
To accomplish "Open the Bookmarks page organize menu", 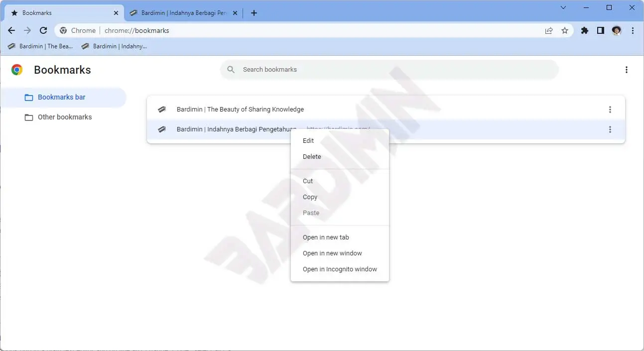I will (627, 70).
